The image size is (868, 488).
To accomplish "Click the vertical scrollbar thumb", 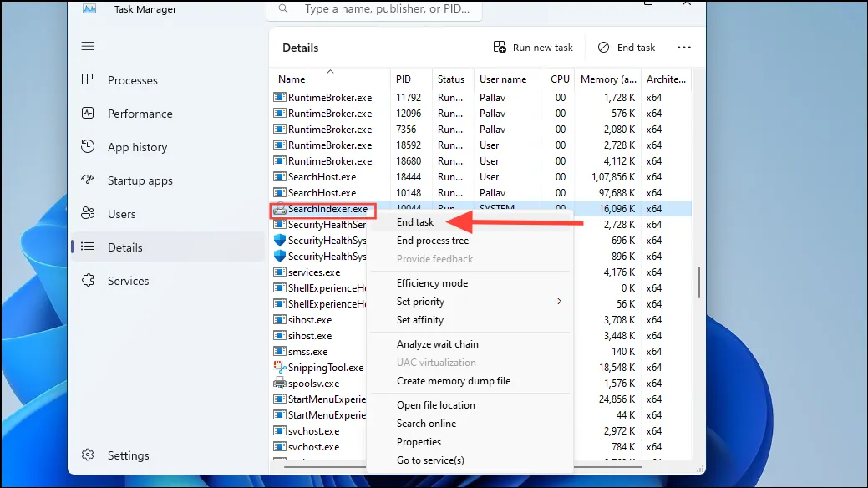I will point(699,282).
